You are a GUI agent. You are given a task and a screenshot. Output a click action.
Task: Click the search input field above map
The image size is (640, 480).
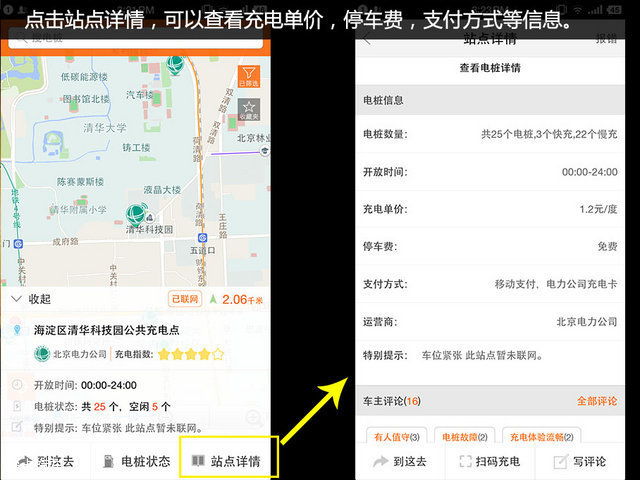(135, 40)
